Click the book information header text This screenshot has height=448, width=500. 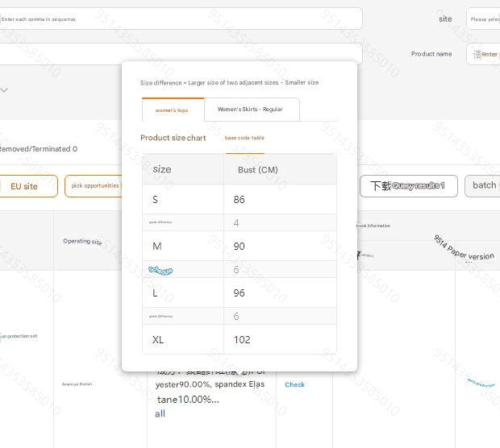373,226
